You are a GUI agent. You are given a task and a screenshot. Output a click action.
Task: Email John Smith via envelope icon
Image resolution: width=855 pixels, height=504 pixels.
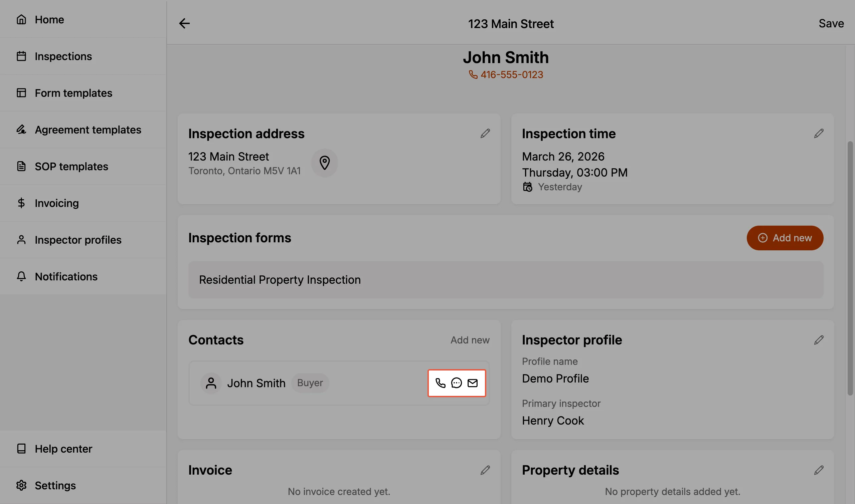[x=472, y=383]
